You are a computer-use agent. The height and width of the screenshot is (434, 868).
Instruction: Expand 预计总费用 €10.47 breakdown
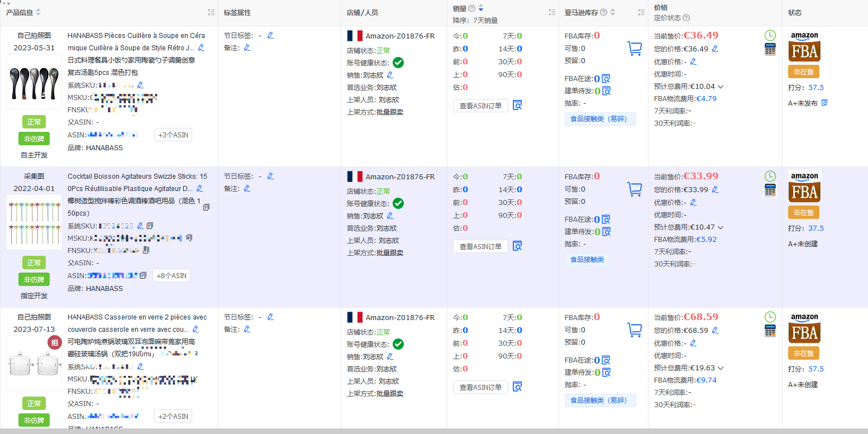pos(721,227)
